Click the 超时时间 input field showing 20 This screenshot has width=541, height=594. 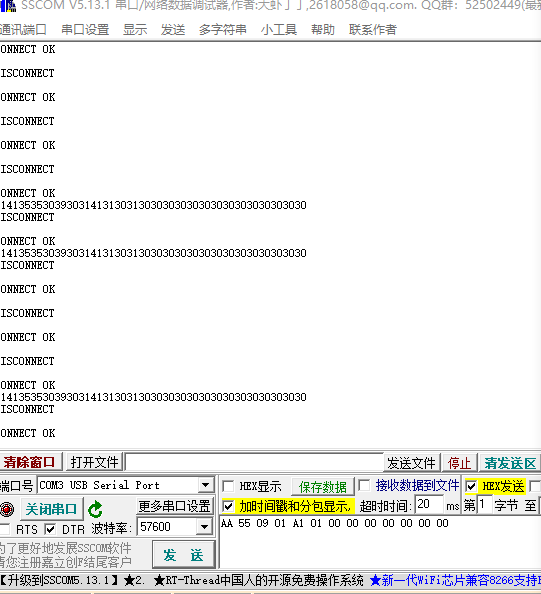tap(429, 504)
